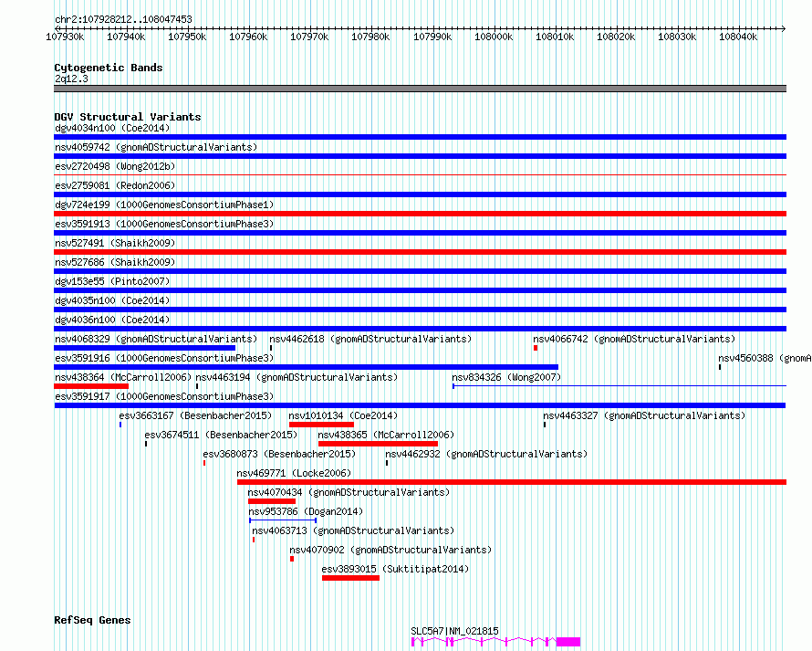Select the nsv4059742 gnomAD variant label
The height and width of the screenshot is (651, 812).
tap(156, 147)
